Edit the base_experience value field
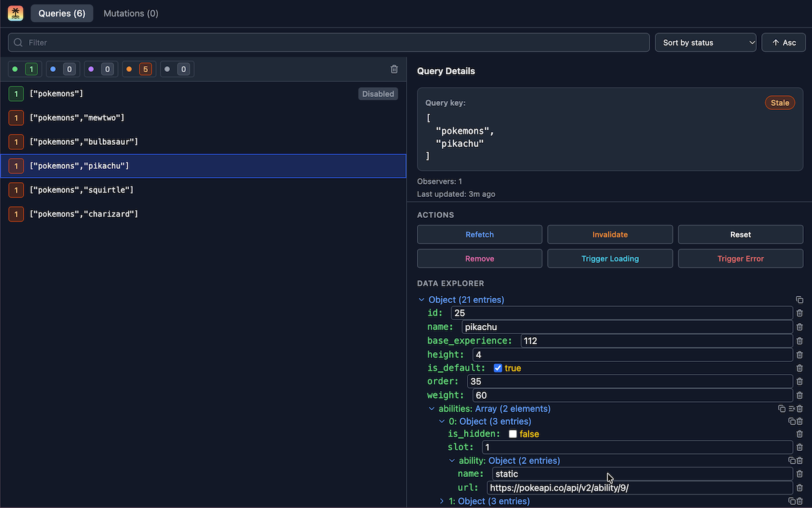Image resolution: width=812 pixels, height=508 pixels. point(657,341)
